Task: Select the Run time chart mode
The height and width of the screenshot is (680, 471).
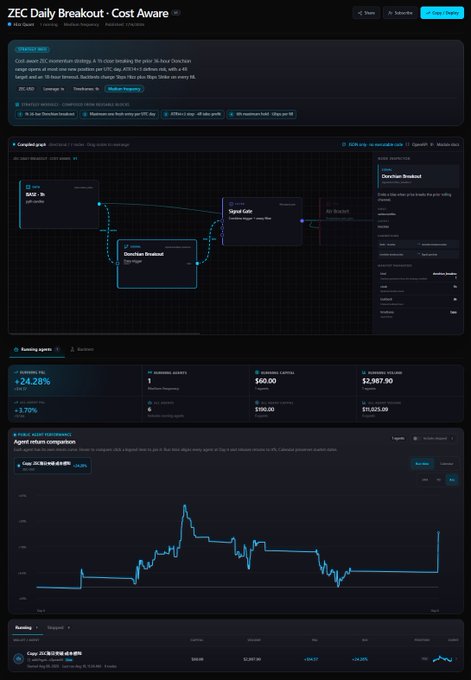Action: pos(422,464)
